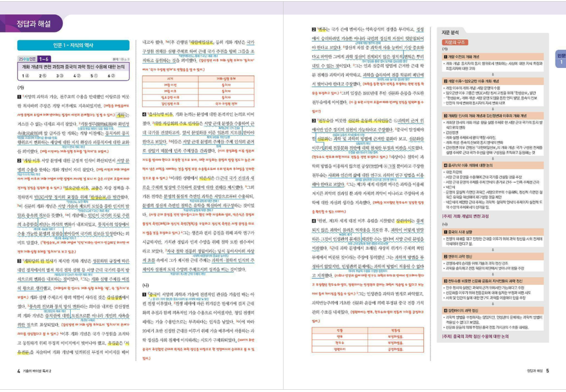Click the highlighted '한성순보' in the left column
This screenshot has width=566, height=392.
(x=98, y=197)
